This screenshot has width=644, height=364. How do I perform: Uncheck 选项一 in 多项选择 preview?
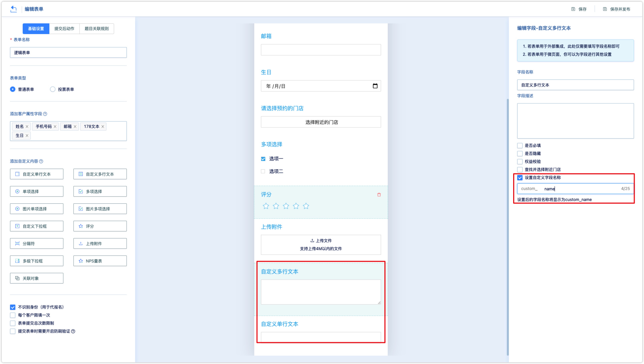[263, 159]
